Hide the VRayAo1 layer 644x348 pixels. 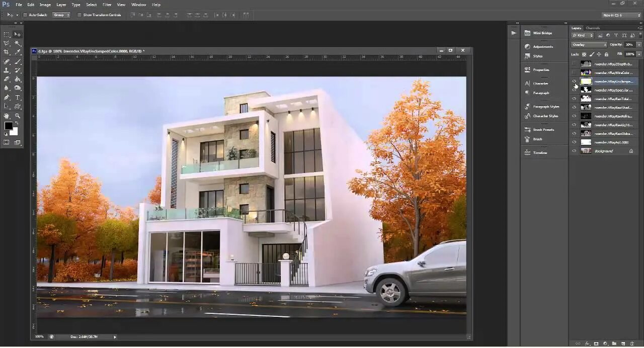pos(574,142)
